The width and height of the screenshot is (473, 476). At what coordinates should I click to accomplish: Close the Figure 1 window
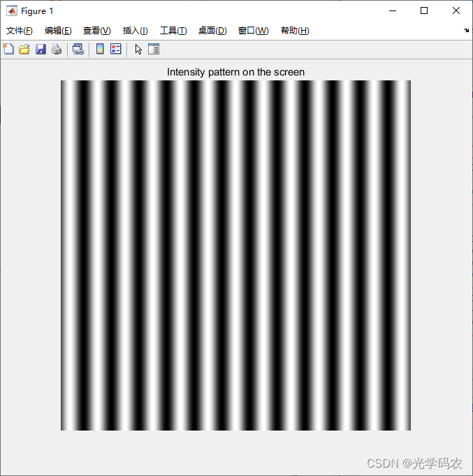(456, 11)
